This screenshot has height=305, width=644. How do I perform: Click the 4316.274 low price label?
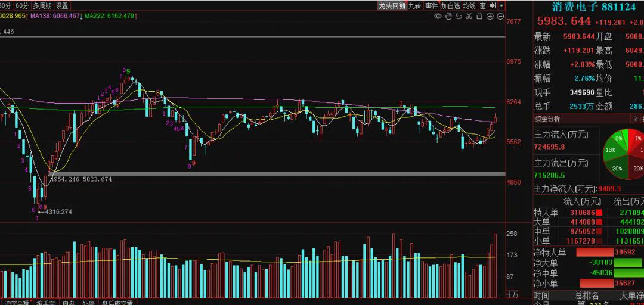[x=58, y=212]
